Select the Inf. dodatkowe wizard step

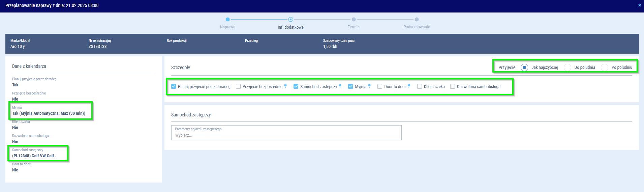pos(290,20)
